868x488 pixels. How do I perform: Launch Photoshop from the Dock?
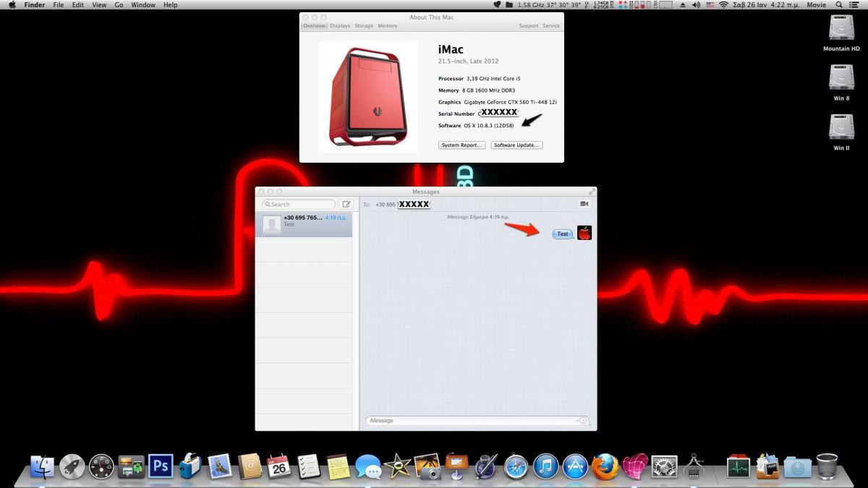tap(161, 466)
